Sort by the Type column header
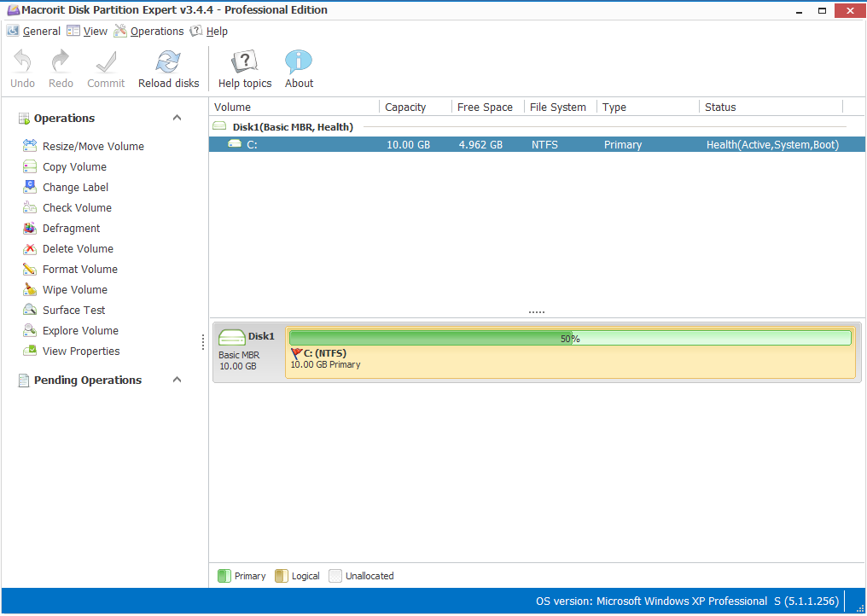The image size is (867, 616). point(648,107)
